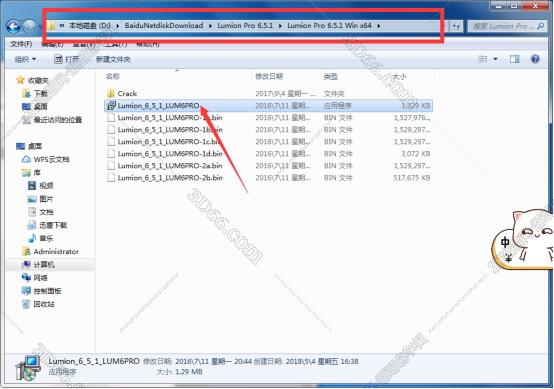Open 图片 library icon
Screen dimensions: 554x389
[32, 199]
